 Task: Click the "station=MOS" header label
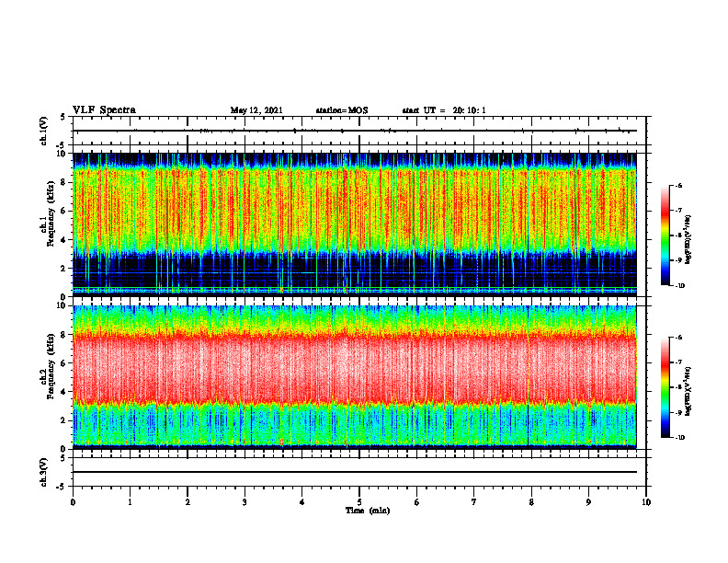(342, 110)
